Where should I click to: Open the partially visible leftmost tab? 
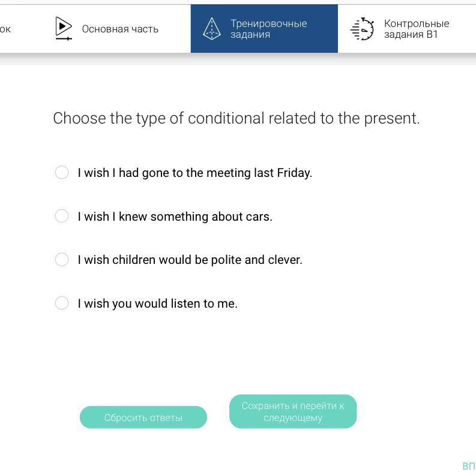[x=5, y=29]
